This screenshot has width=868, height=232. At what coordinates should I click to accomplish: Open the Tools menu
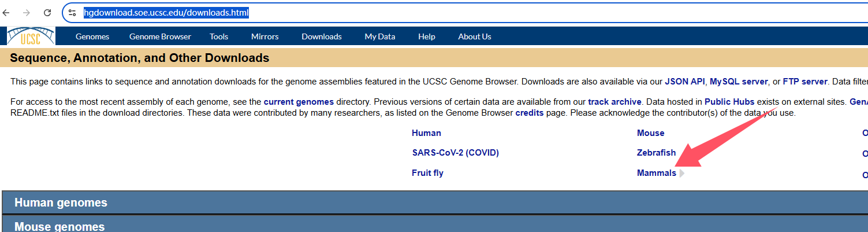coord(219,36)
